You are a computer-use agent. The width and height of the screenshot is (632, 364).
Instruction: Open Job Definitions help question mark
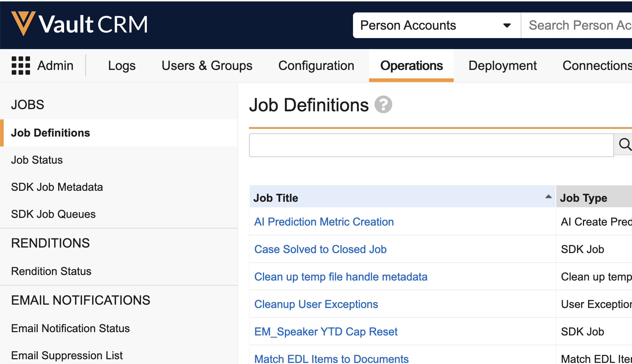tap(383, 105)
